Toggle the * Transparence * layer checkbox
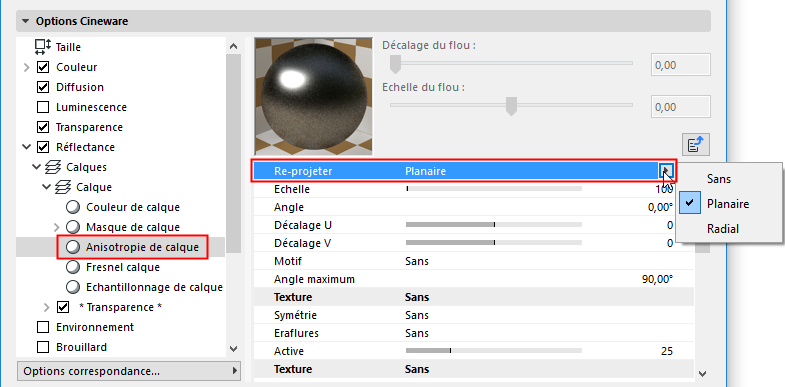This screenshot has width=785, height=387. (x=63, y=307)
